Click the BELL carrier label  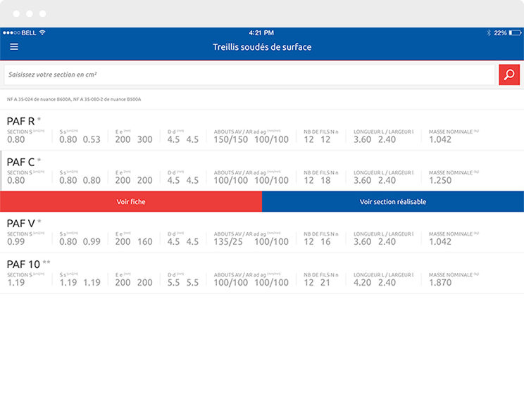(x=29, y=33)
